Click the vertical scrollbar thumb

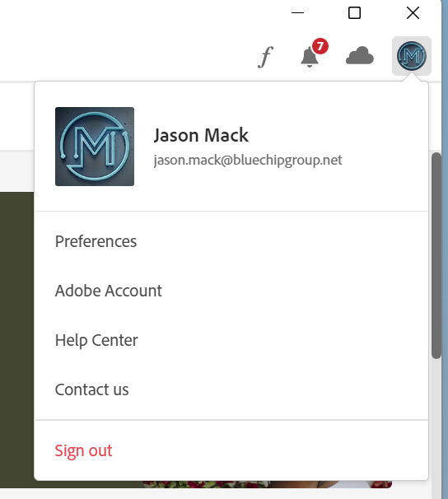pos(436,256)
